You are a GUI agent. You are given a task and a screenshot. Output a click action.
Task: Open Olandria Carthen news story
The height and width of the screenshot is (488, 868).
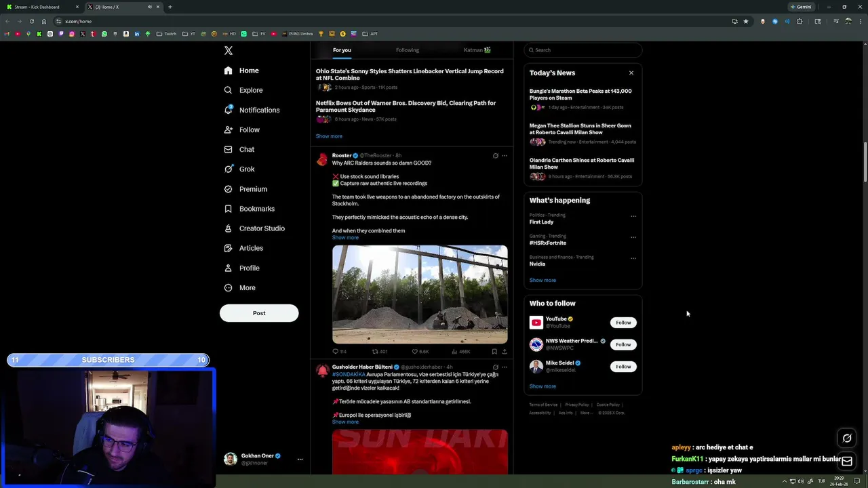pyautogui.click(x=583, y=168)
